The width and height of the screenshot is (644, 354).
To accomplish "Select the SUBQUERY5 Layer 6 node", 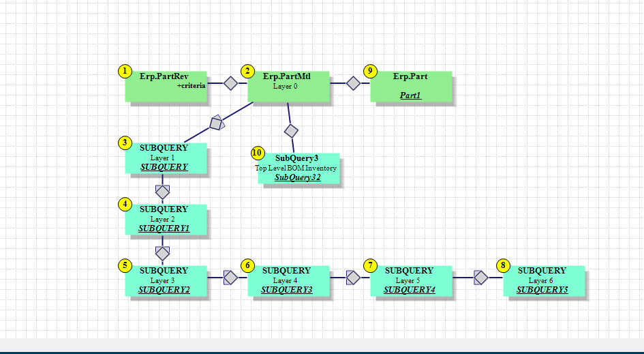I will (545, 281).
